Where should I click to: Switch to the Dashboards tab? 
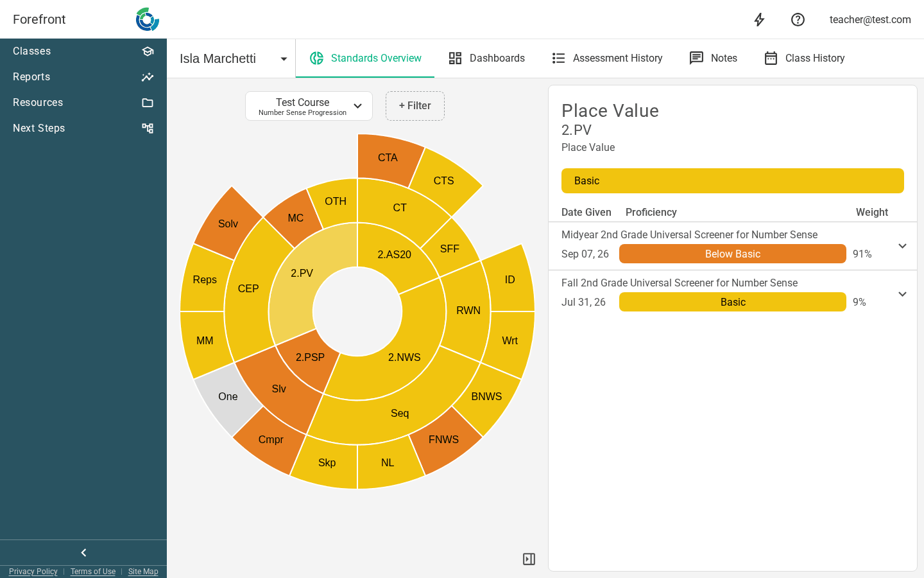486,58
